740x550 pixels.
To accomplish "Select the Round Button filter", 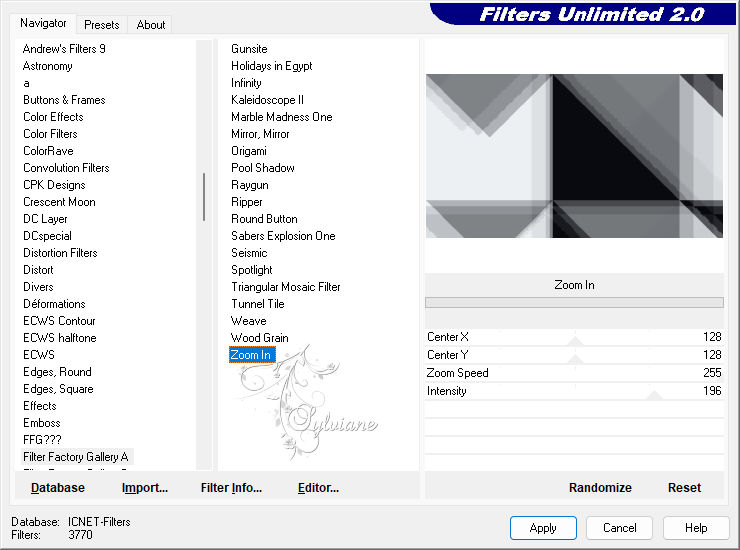I will pos(264,219).
